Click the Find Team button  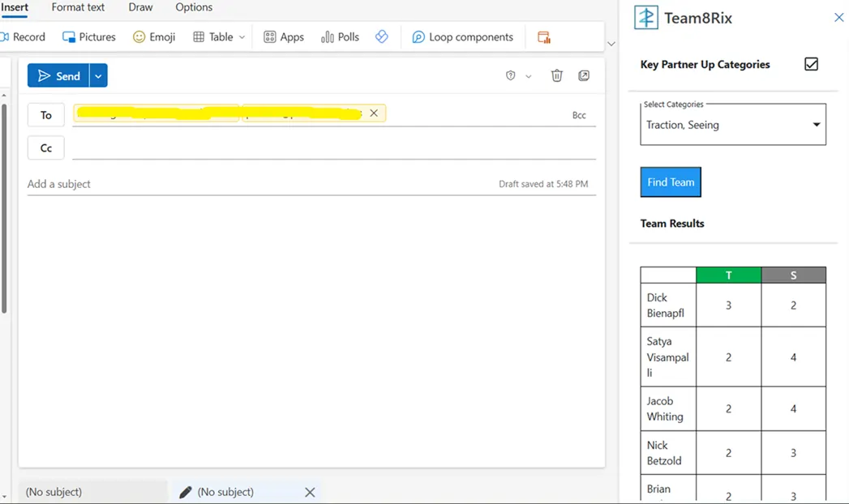[671, 182]
